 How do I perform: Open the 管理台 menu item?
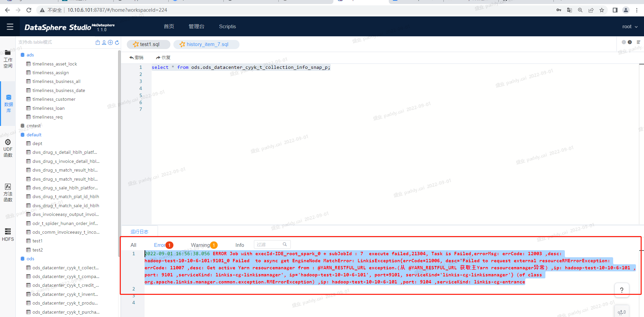tap(197, 27)
